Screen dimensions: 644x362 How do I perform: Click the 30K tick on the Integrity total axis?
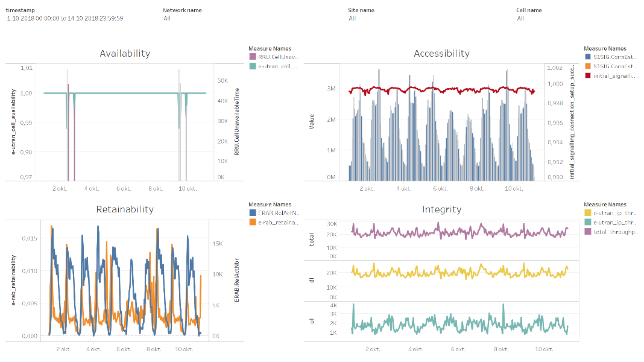point(332,224)
